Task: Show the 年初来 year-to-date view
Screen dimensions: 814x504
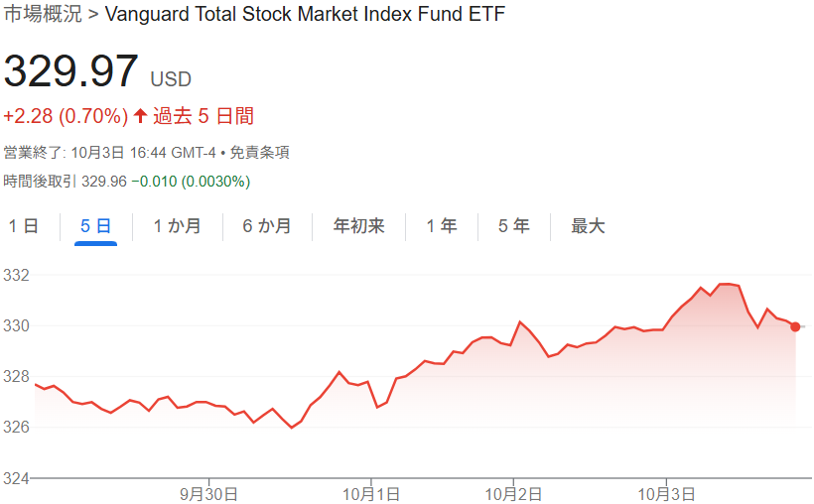Action: [359, 226]
